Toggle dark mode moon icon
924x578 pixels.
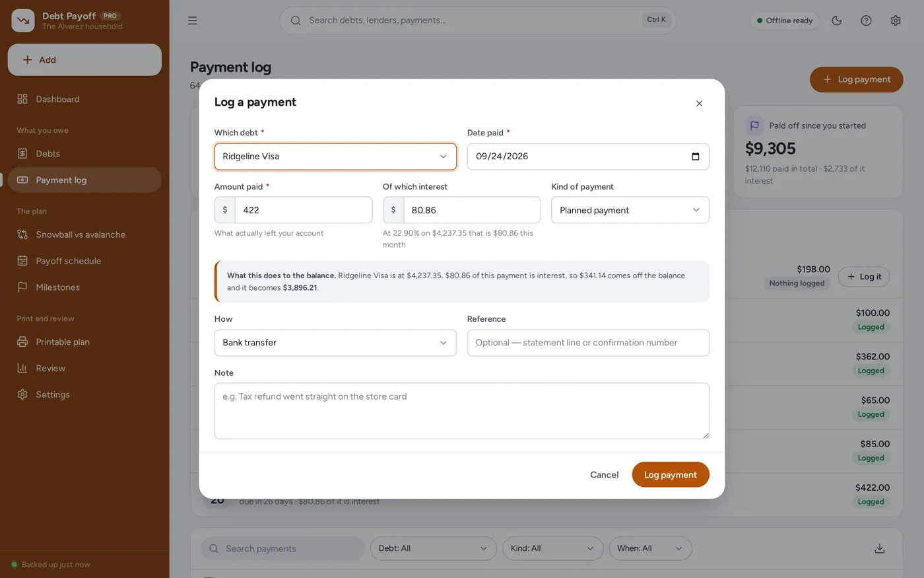pos(837,20)
